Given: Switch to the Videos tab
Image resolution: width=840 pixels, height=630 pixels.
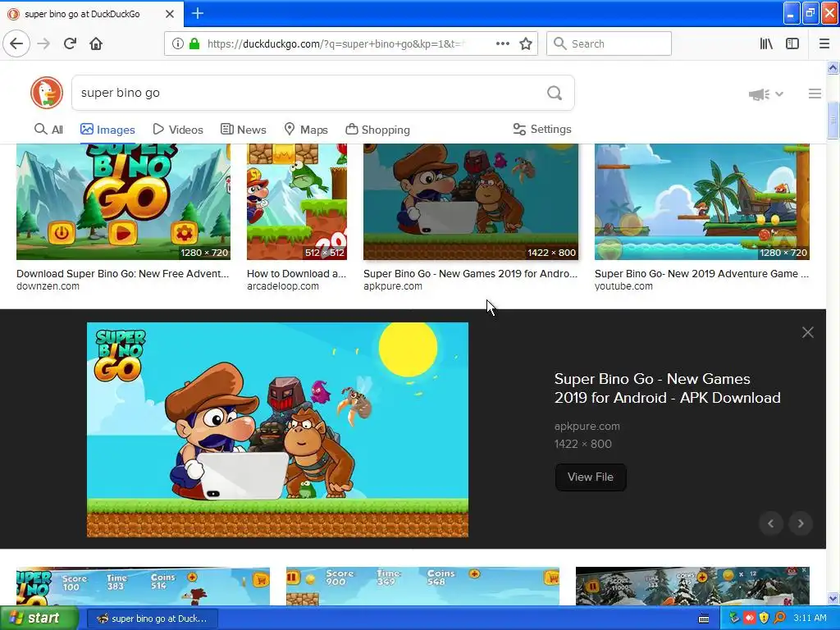Looking at the screenshot, I should 178,130.
